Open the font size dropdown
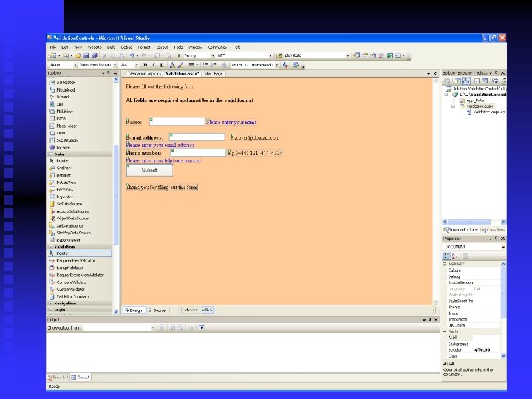The height and width of the screenshot is (399, 532). [x=137, y=65]
